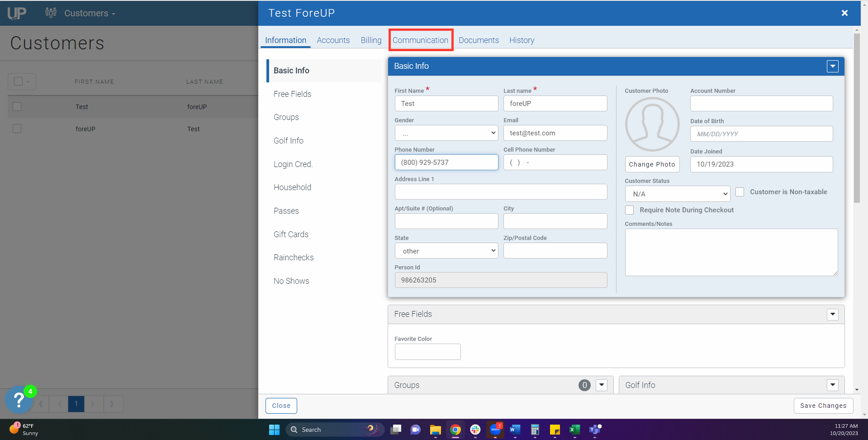This screenshot has height=440, width=868.
Task: Click Save Changes
Action: 823,406
